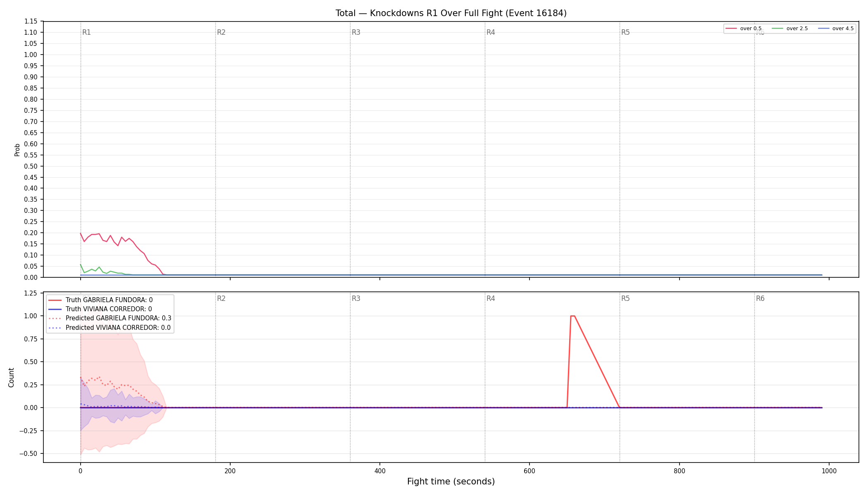868x496 pixels.
Task: Click the 200 tick on fight time axis
Action: [x=230, y=471]
